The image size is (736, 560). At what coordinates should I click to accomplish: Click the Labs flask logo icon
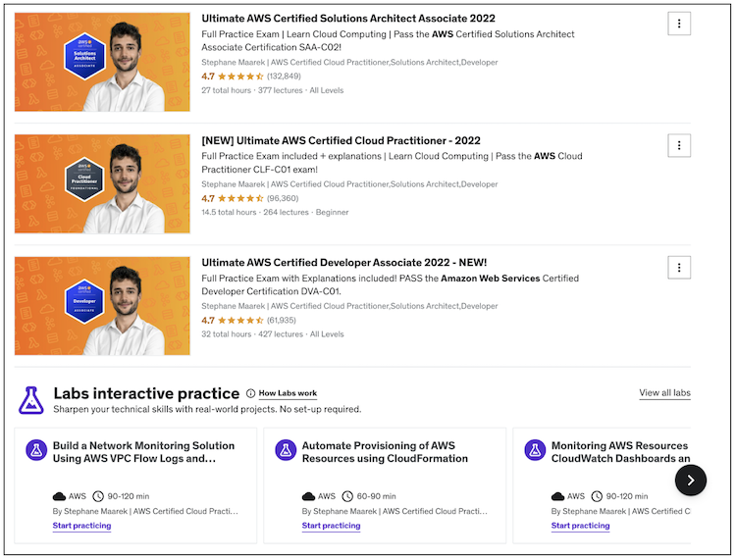tap(30, 399)
